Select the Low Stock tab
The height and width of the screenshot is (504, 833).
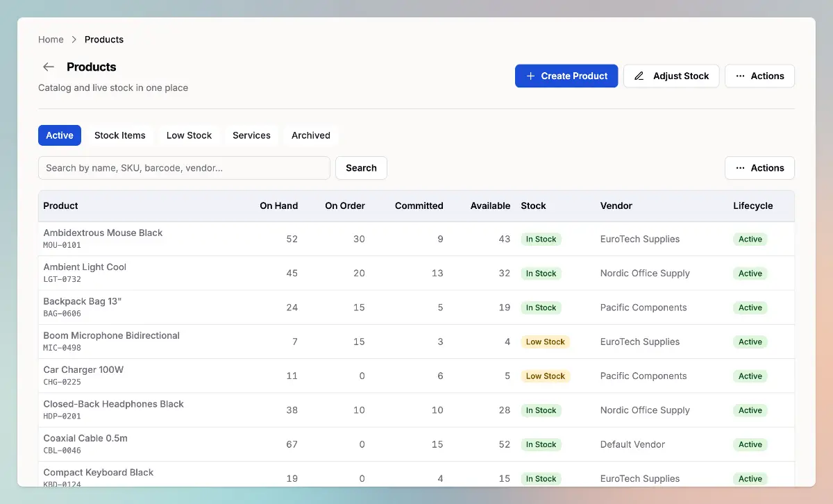(189, 135)
